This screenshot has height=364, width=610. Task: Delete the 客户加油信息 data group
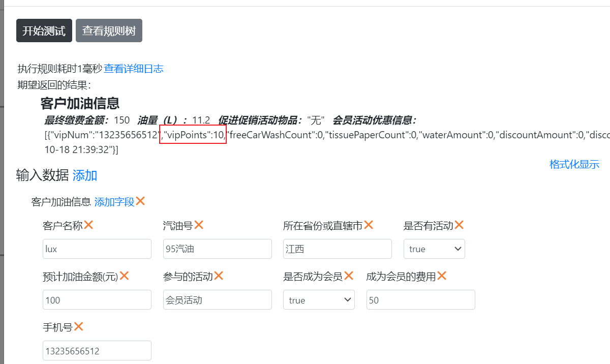(x=140, y=201)
